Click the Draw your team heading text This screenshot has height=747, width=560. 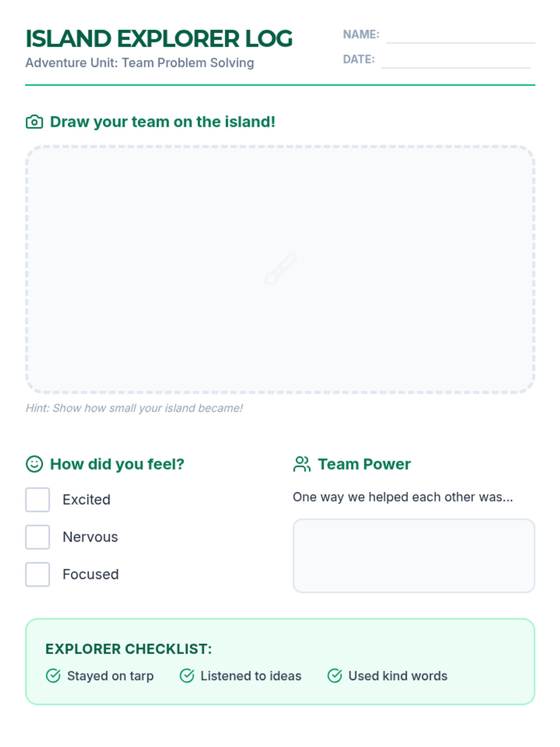tap(162, 122)
